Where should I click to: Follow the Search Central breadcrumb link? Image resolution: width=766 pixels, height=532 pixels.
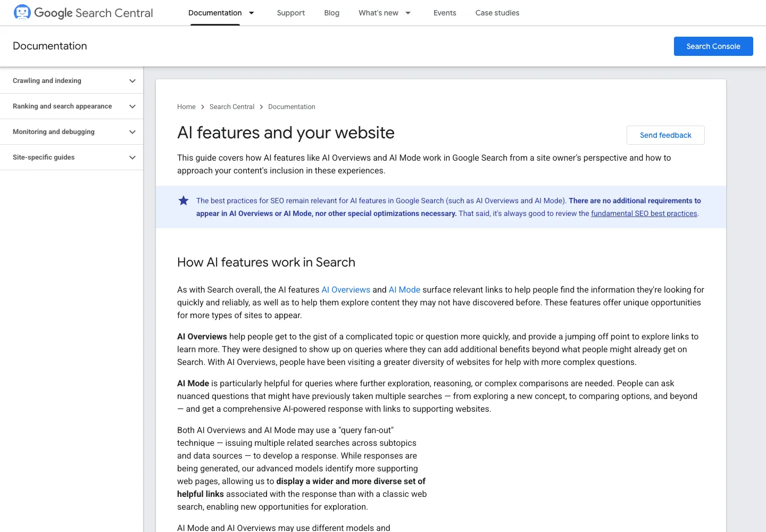[232, 107]
